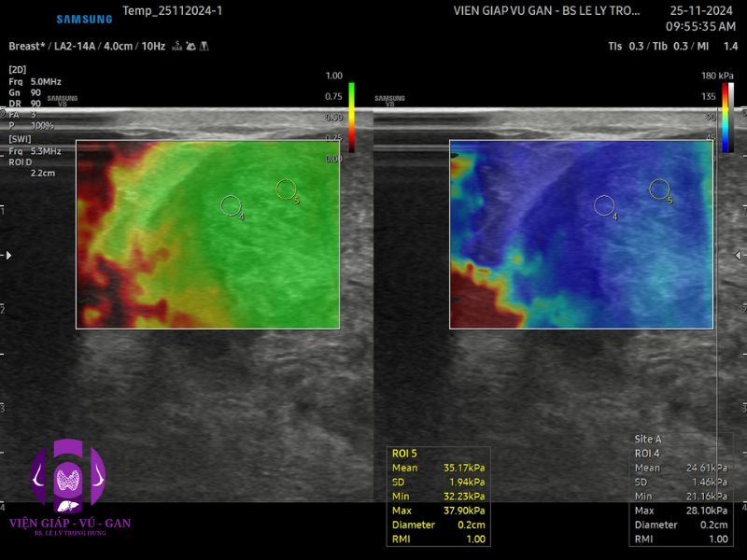747x560 pixels.
Task: Click the Temp_25112024-1 patient ID
Action: click(x=173, y=11)
